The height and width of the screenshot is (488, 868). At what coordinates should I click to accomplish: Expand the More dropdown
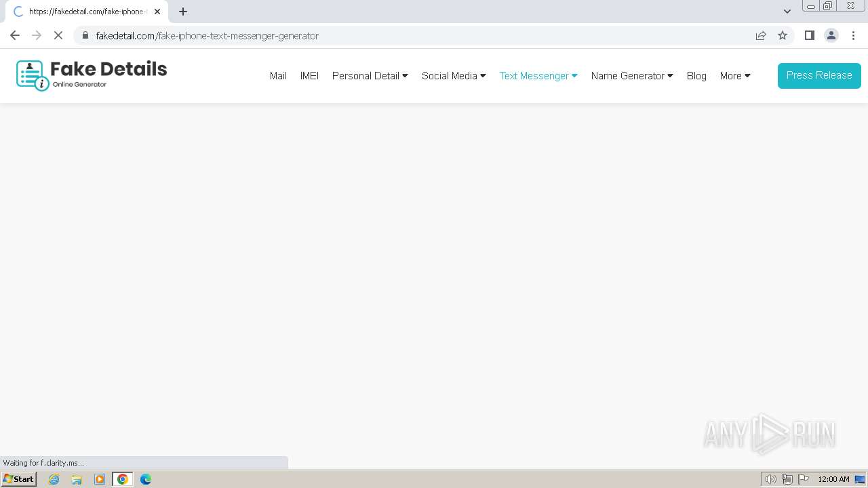pyautogui.click(x=735, y=76)
